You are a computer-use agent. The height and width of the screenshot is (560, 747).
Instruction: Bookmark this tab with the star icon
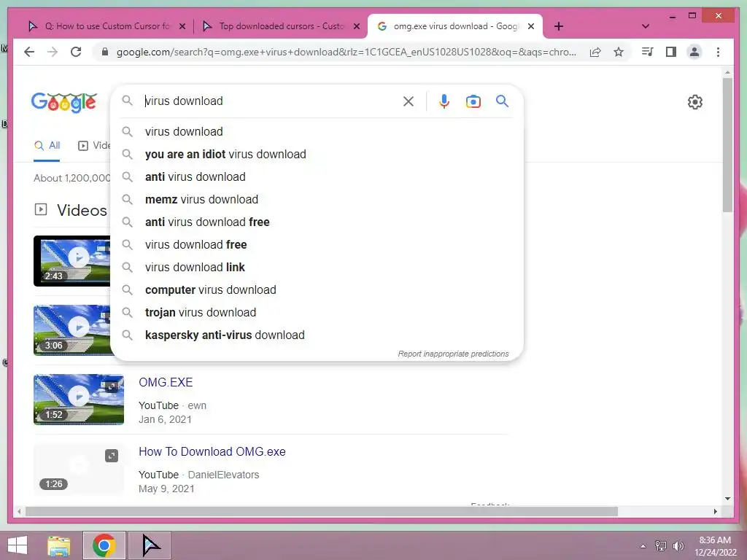coord(619,52)
